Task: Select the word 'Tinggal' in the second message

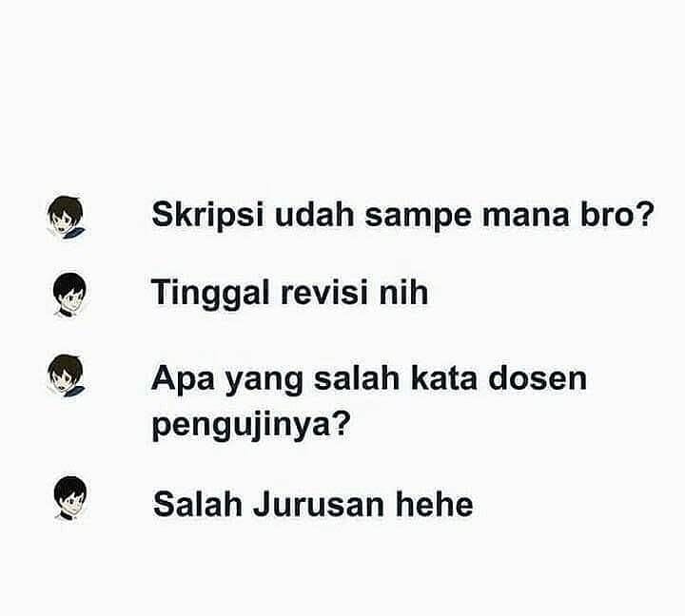Action: click(209, 294)
